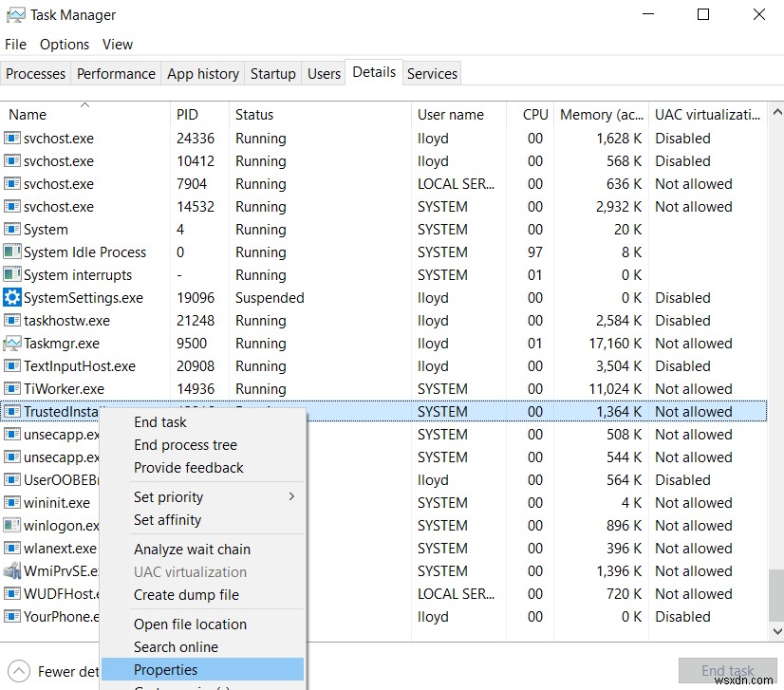Image resolution: width=784 pixels, height=690 pixels.
Task: Click the topmost svchost.exe process icon
Action: click(13, 138)
